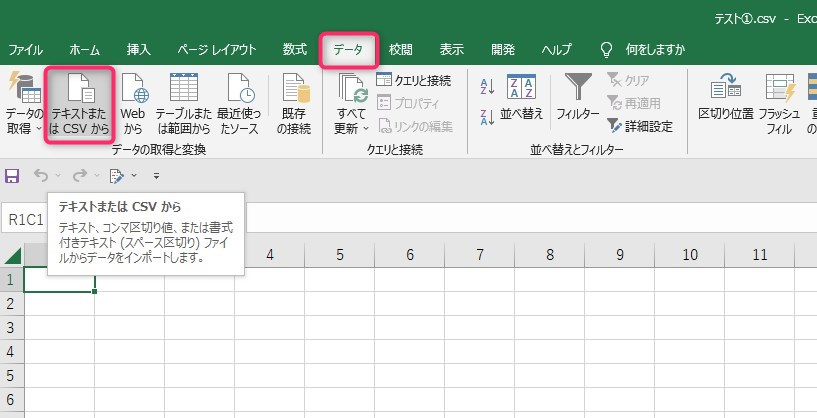Select column header 5
Screen dimensions: 817x418
pyautogui.click(x=340, y=255)
